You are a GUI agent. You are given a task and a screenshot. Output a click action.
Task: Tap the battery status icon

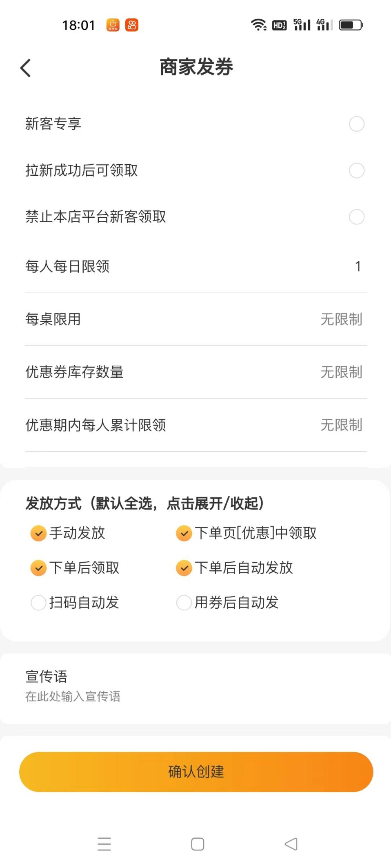[351, 25]
